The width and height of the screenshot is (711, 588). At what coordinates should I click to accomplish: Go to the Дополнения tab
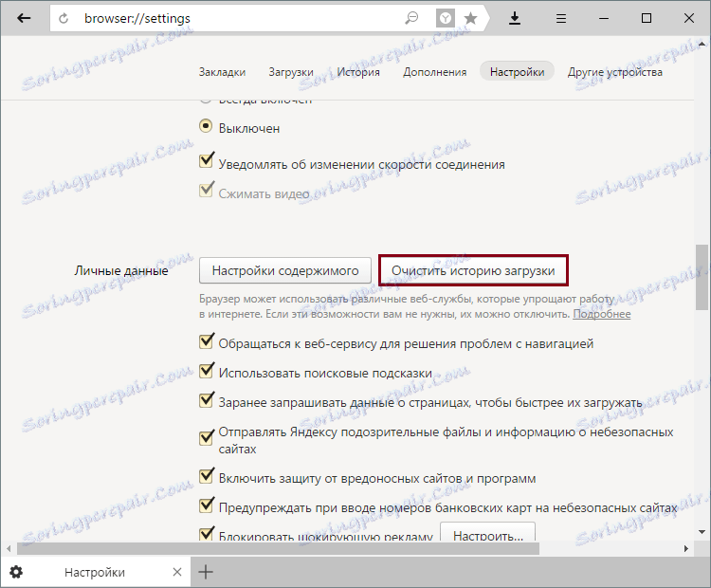435,72
